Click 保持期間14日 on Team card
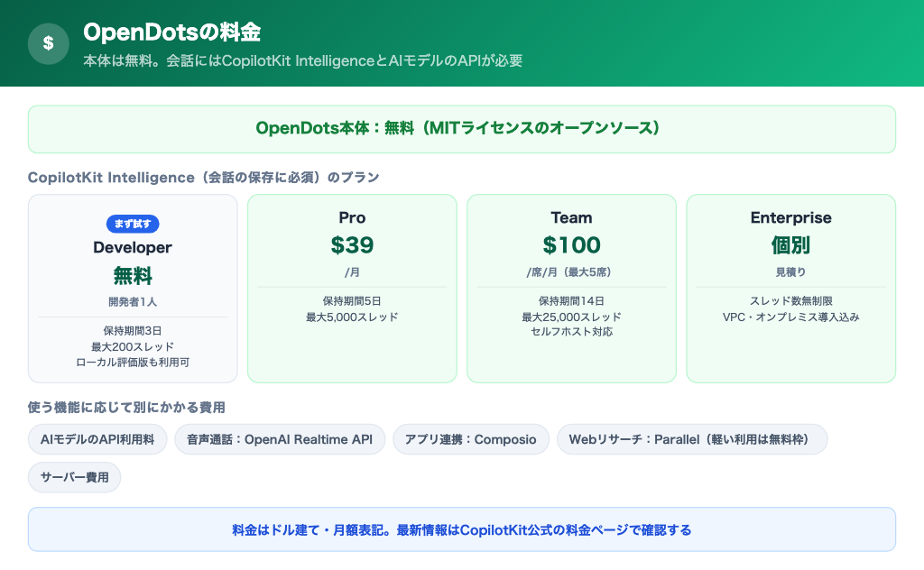Image resolution: width=924 pixels, height=570 pixels. point(571,301)
